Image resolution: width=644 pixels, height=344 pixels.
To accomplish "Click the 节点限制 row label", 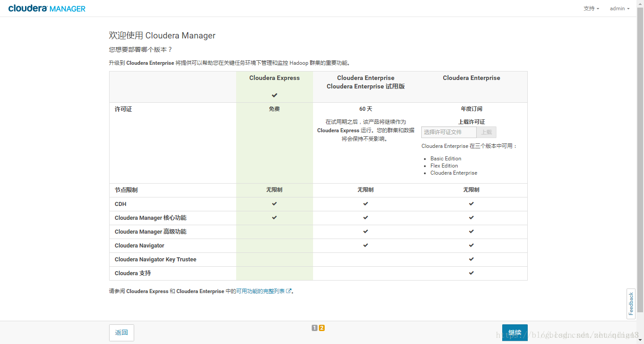I will tap(126, 190).
